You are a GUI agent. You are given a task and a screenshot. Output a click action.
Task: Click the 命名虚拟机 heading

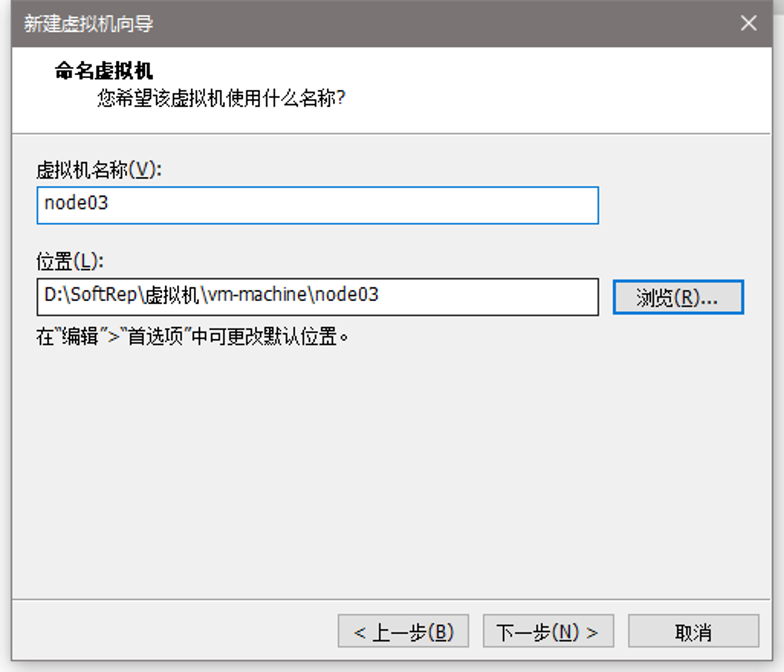coord(103,71)
